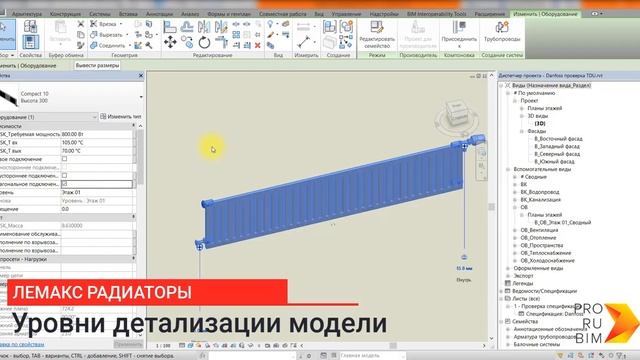Screen dimensions: 640x360
Task: Select Mirror pick axis tool
Action: (x=204, y=27)
